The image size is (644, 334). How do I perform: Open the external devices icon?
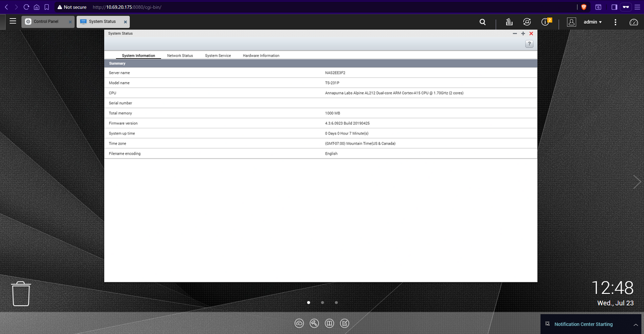[527, 22]
